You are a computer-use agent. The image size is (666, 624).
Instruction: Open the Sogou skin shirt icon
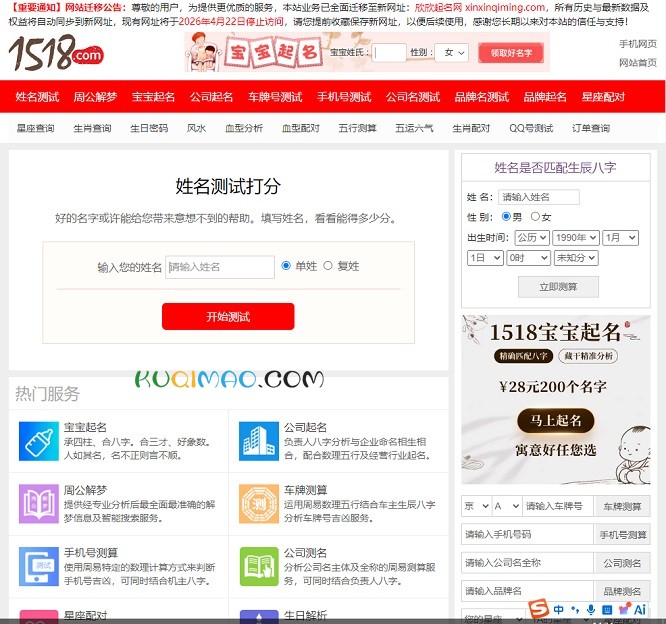pos(624,609)
